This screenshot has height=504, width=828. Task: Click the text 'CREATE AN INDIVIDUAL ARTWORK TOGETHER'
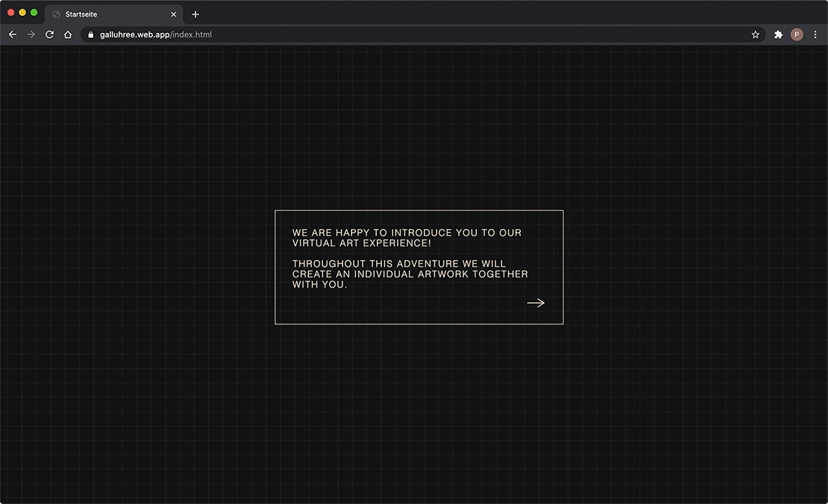(410, 274)
